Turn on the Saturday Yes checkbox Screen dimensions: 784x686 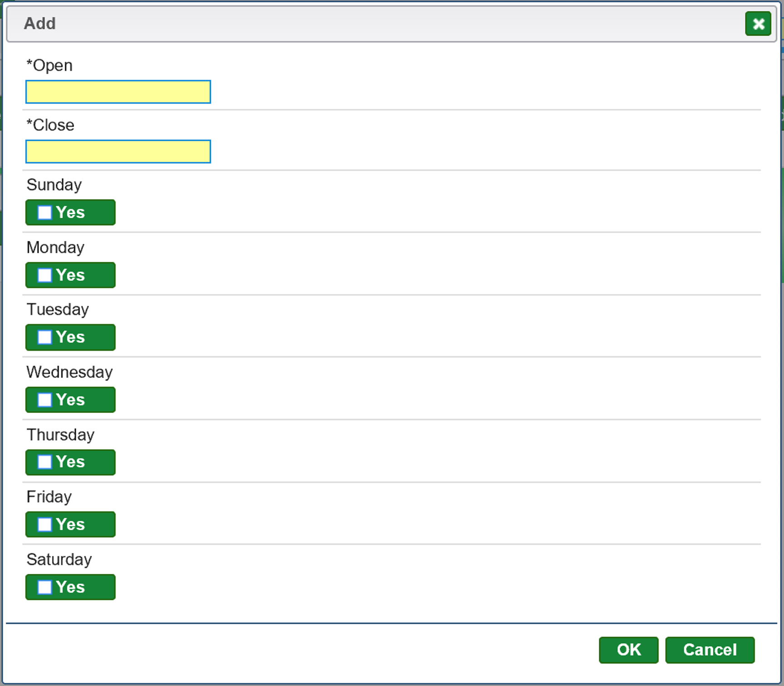tap(45, 587)
